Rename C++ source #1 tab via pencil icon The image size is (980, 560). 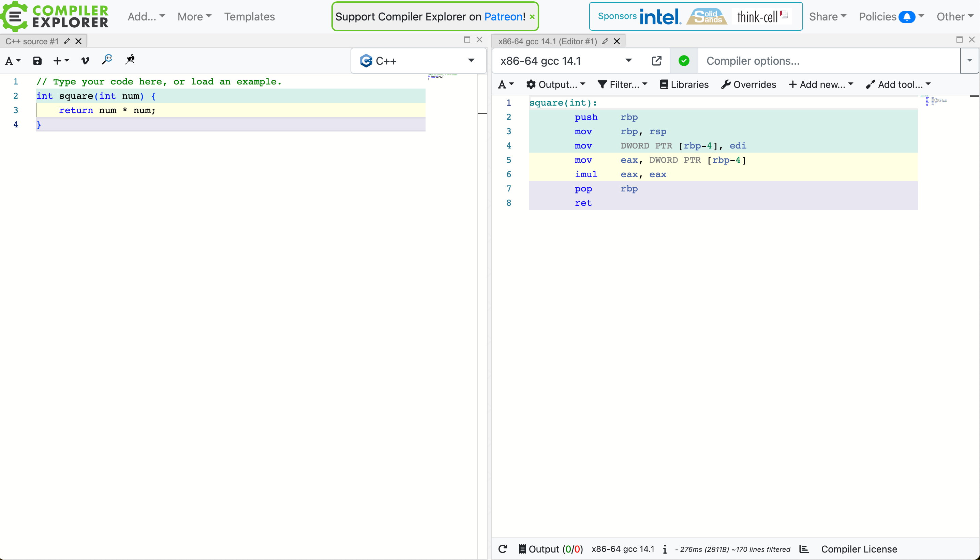[x=66, y=41]
